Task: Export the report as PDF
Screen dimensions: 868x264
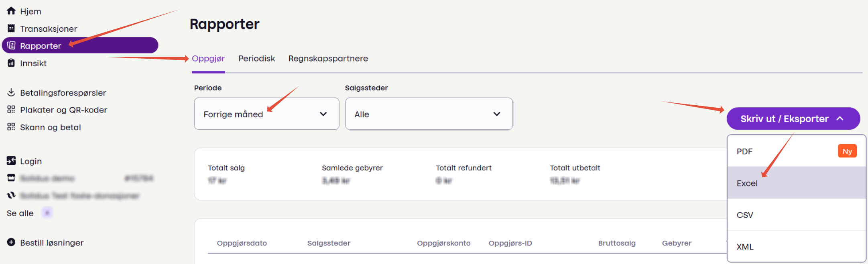Action: (x=745, y=151)
